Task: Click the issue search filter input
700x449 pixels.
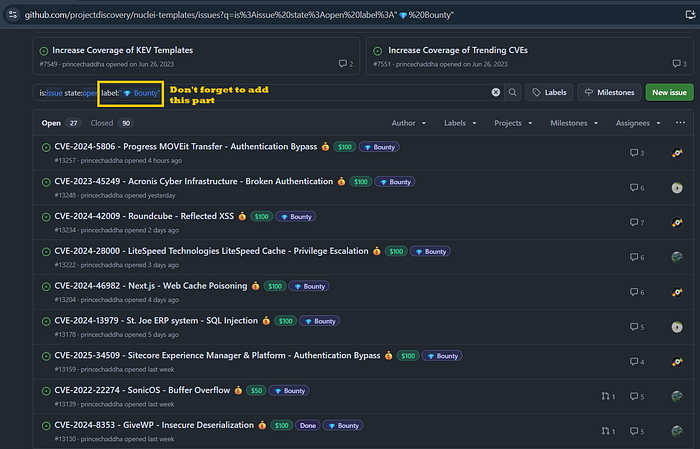Action: (268, 92)
